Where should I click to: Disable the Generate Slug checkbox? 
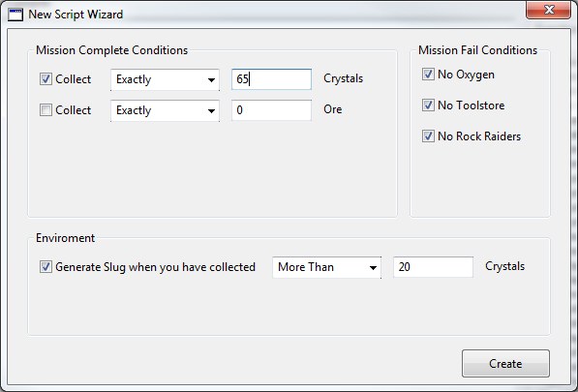pyautogui.click(x=46, y=267)
